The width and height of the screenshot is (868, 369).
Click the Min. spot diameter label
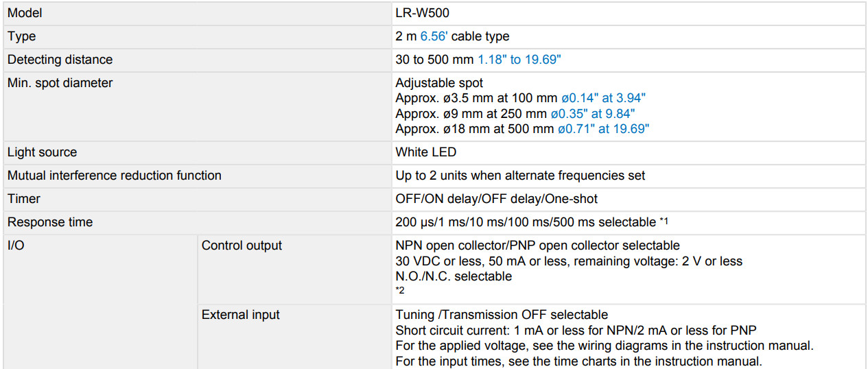[x=60, y=83]
